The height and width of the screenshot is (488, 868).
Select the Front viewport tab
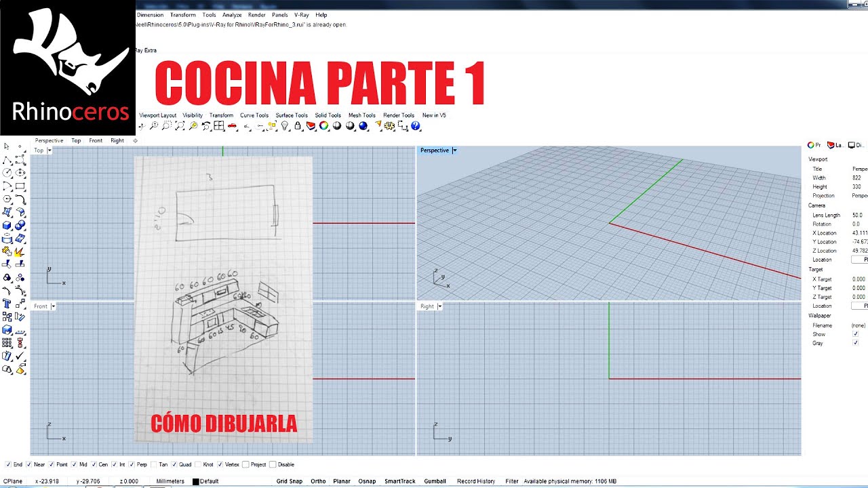point(96,140)
